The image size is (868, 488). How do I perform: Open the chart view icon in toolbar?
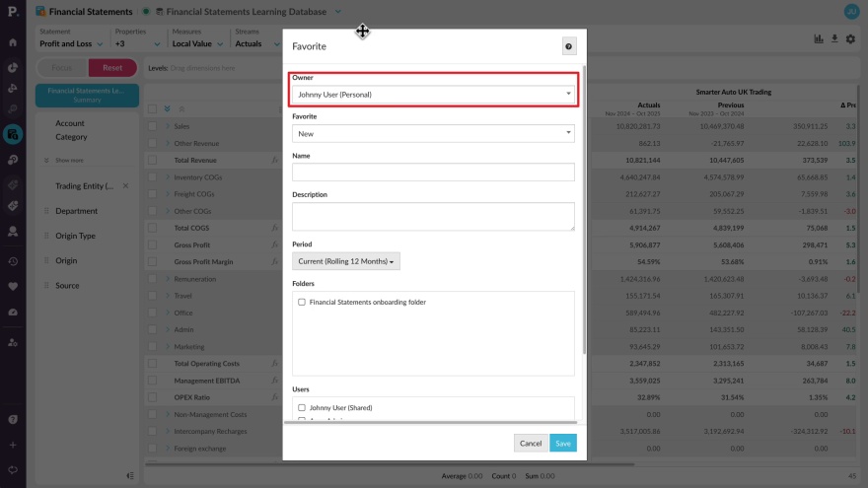coord(819,39)
